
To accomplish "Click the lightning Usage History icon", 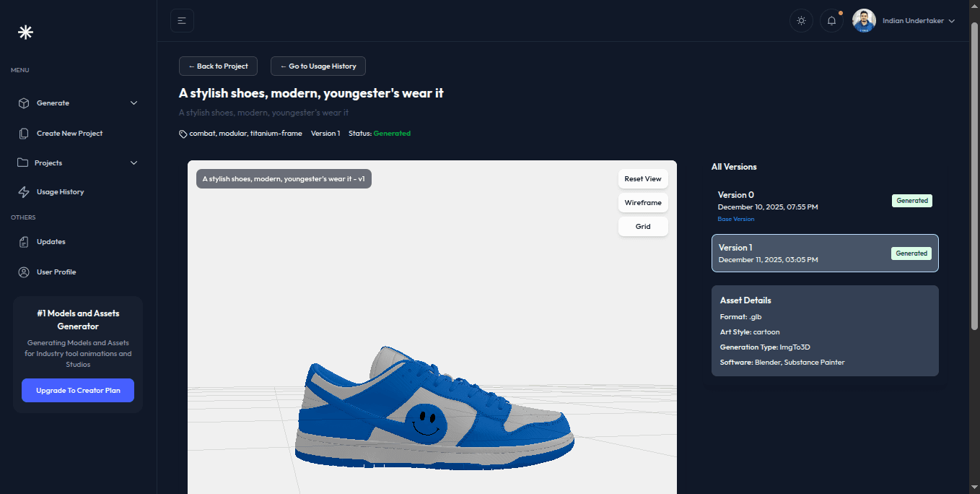I will pyautogui.click(x=23, y=192).
